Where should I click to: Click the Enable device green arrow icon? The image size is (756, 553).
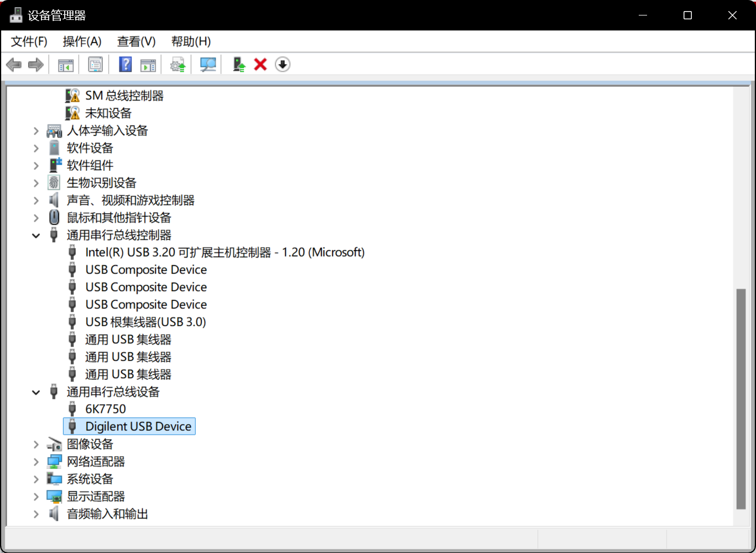click(239, 65)
